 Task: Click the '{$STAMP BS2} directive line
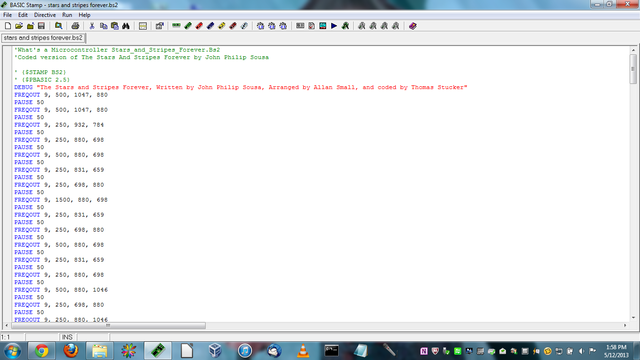(x=40, y=72)
